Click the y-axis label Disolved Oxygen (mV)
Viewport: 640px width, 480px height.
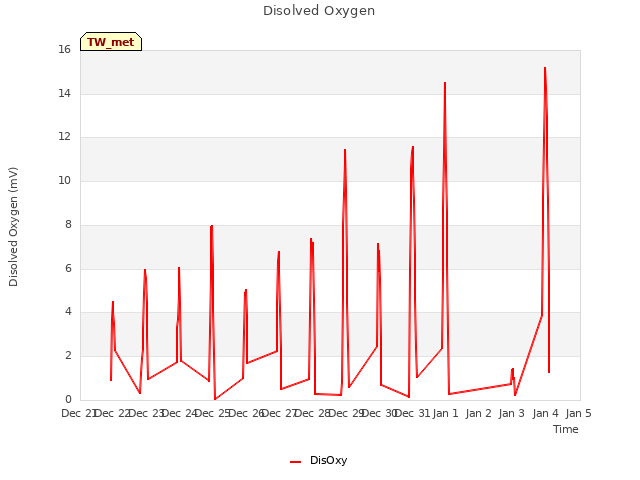[13, 227]
